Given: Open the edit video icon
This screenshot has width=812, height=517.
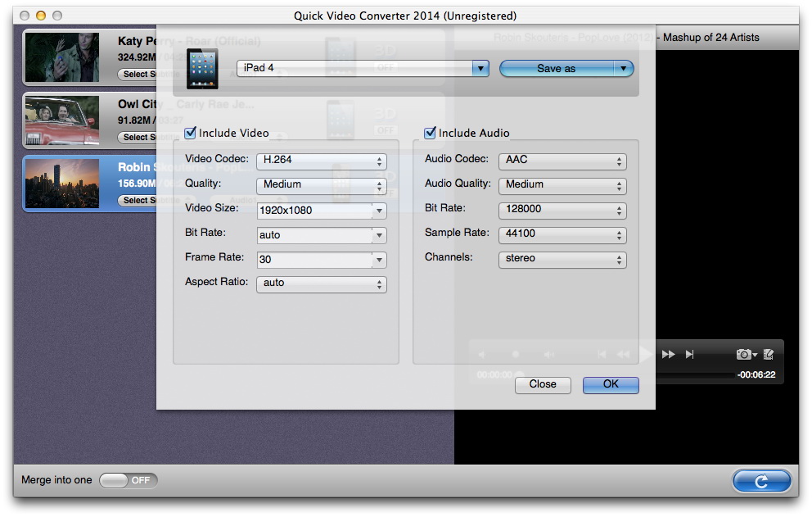Looking at the screenshot, I should pos(769,355).
